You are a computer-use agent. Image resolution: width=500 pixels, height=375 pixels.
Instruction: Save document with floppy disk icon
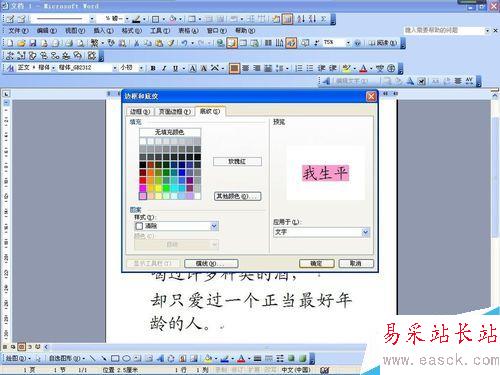pos(33,43)
